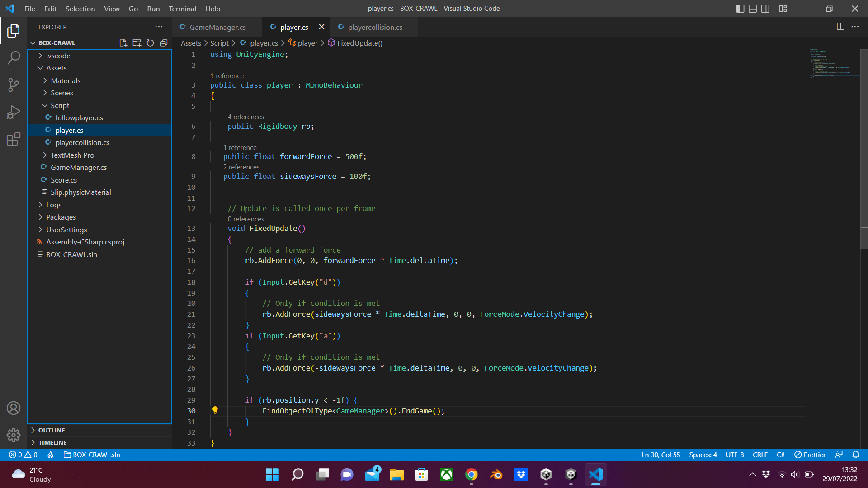Open the Extensions view
Image resolution: width=868 pixels, height=488 pixels.
13,139
